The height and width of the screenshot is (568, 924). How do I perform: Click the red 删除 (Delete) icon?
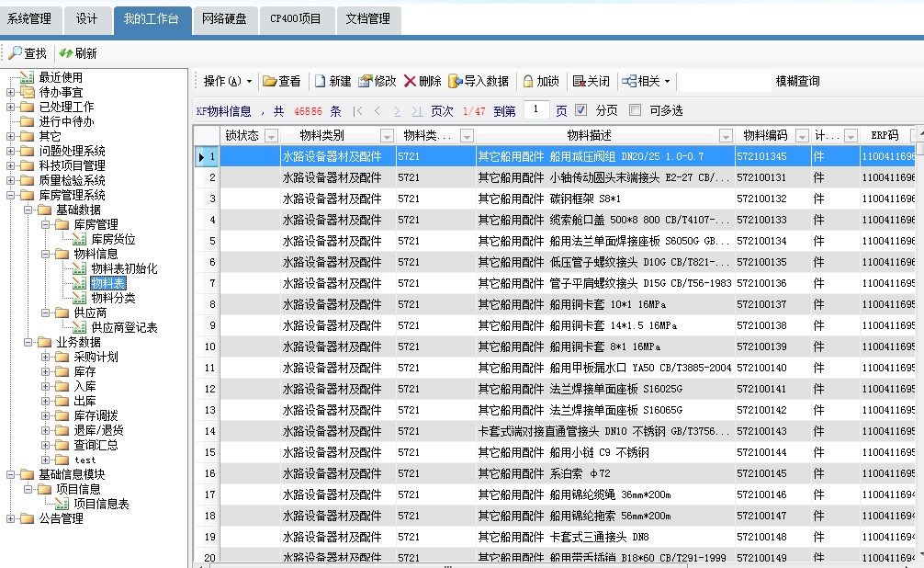click(x=410, y=81)
